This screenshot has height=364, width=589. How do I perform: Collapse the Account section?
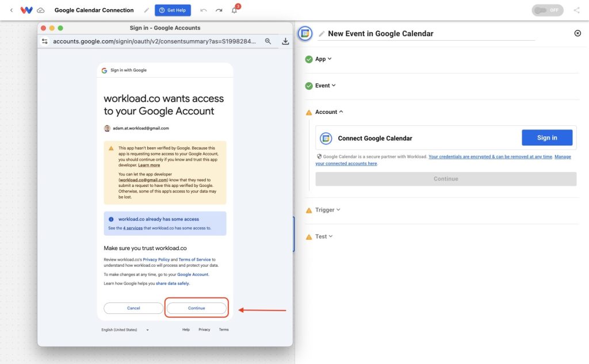point(328,112)
